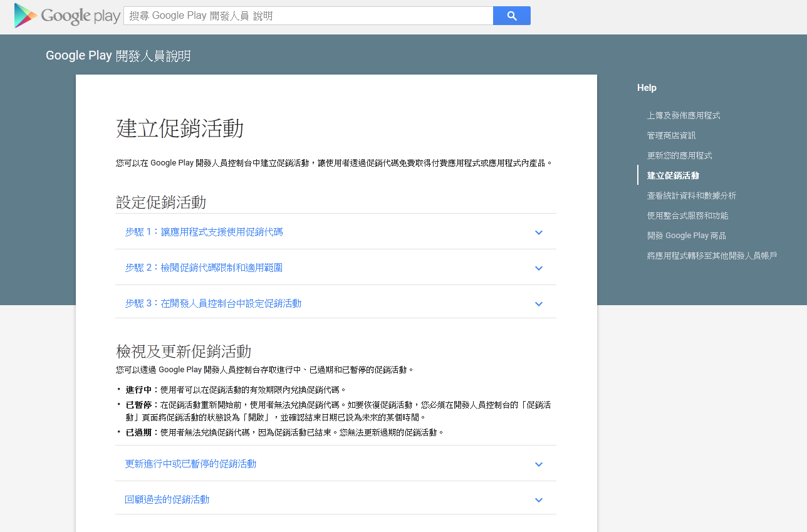This screenshot has height=532, width=807.
Task: Click the blue search magnifier icon
Action: coord(512,15)
